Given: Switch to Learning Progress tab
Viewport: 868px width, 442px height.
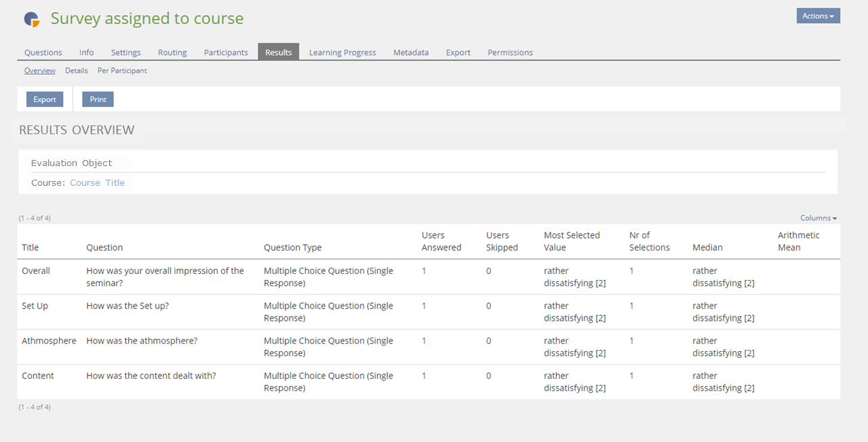Looking at the screenshot, I should (x=342, y=52).
